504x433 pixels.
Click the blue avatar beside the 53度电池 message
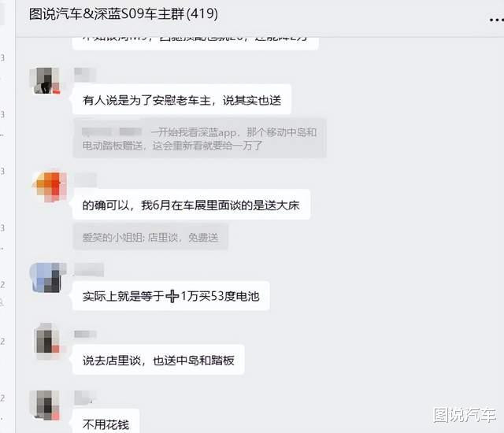pos(47,278)
